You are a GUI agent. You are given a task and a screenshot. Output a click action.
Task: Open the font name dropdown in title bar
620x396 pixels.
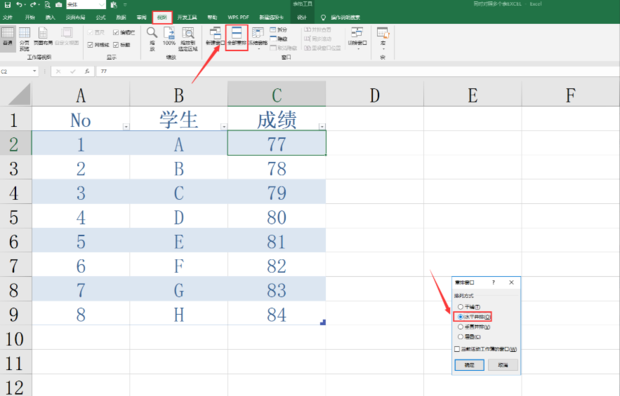pyautogui.click(x=101, y=5)
